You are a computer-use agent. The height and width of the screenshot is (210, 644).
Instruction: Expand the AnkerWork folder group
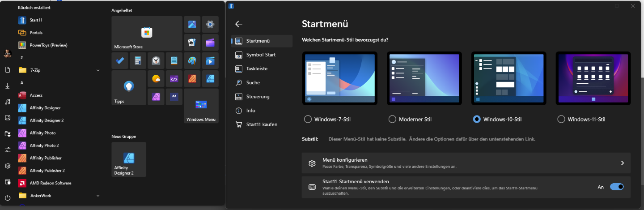[98, 196]
